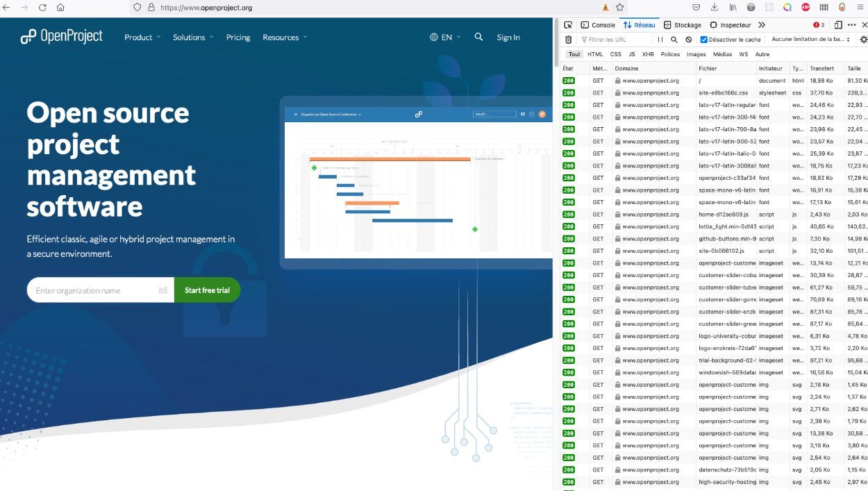Open bandwidth throttling dropdown
The image size is (868, 491).
(x=810, y=40)
